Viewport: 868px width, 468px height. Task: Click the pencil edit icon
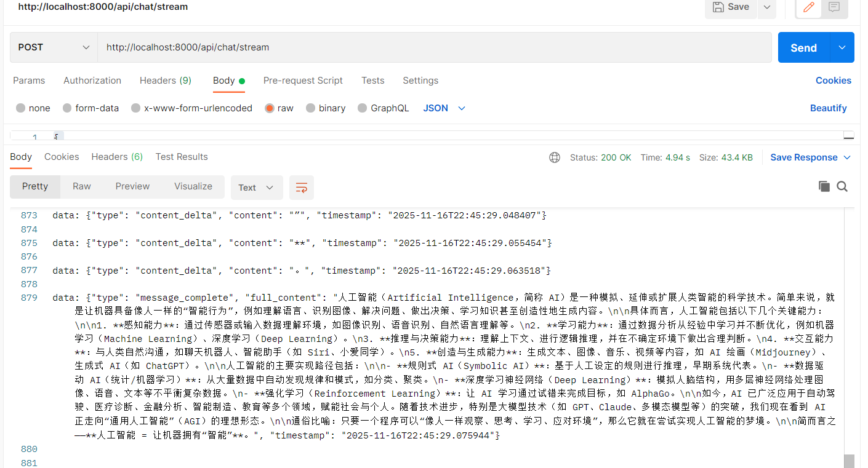point(809,7)
